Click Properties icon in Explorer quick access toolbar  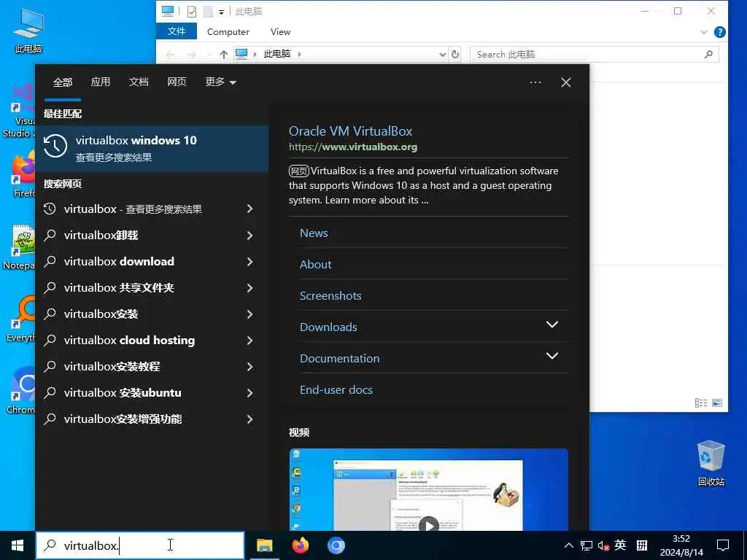point(192,11)
